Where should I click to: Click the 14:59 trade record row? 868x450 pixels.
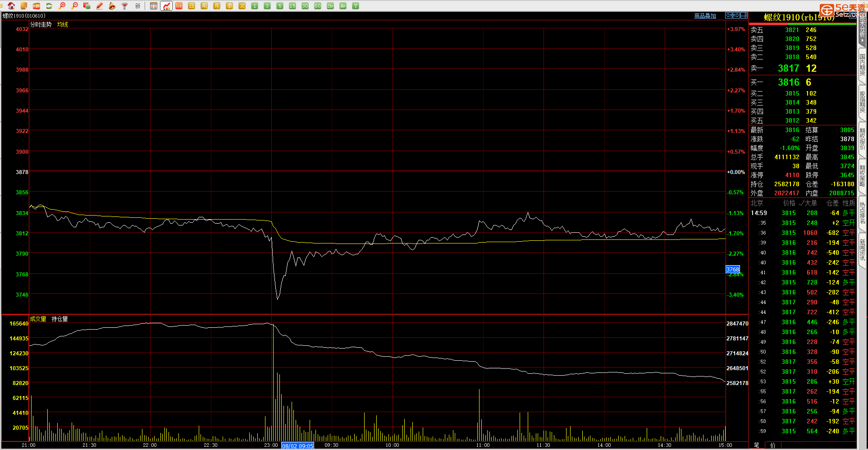point(802,213)
